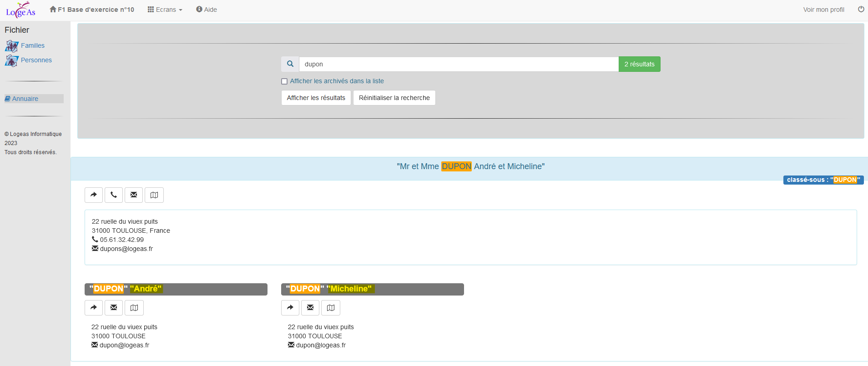Screen dimensions: 868x366
Task: Expand the Ecrans dropdown menu
Action: click(x=165, y=10)
